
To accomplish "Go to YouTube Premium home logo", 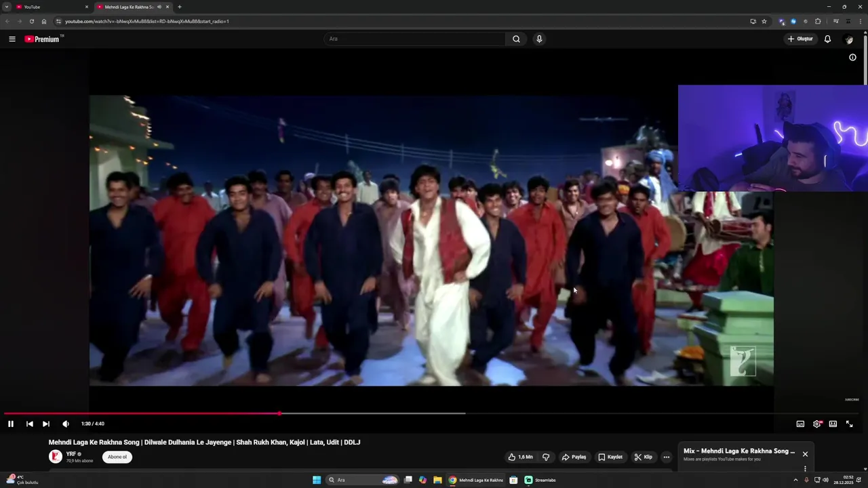I will click(x=43, y=39).
